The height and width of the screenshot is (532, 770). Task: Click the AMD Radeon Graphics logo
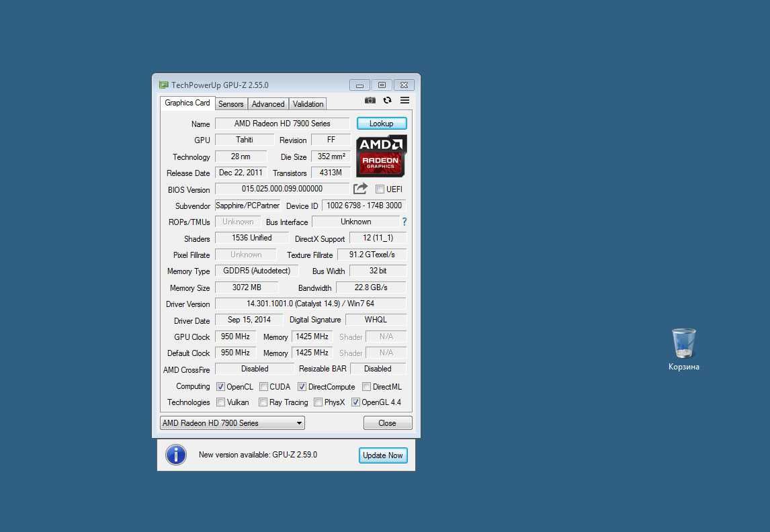click(x=381, y=156)
